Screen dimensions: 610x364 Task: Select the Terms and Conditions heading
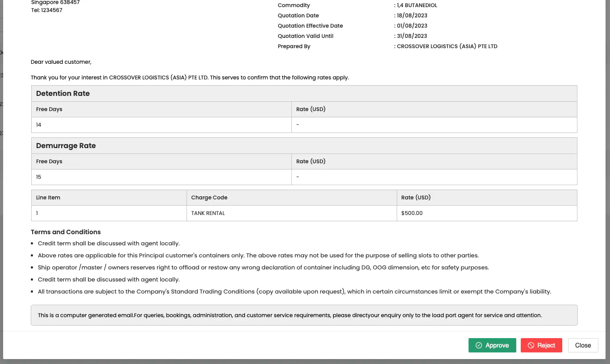(66, 232)
